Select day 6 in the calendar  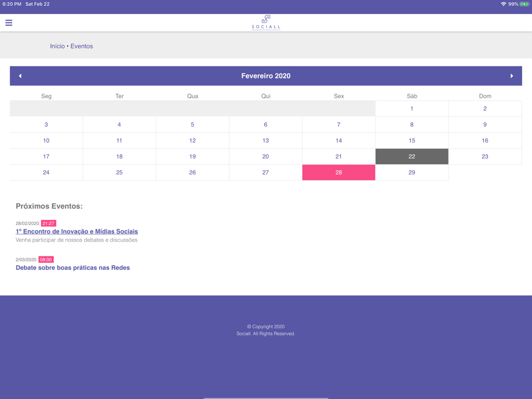coord(265,124)
